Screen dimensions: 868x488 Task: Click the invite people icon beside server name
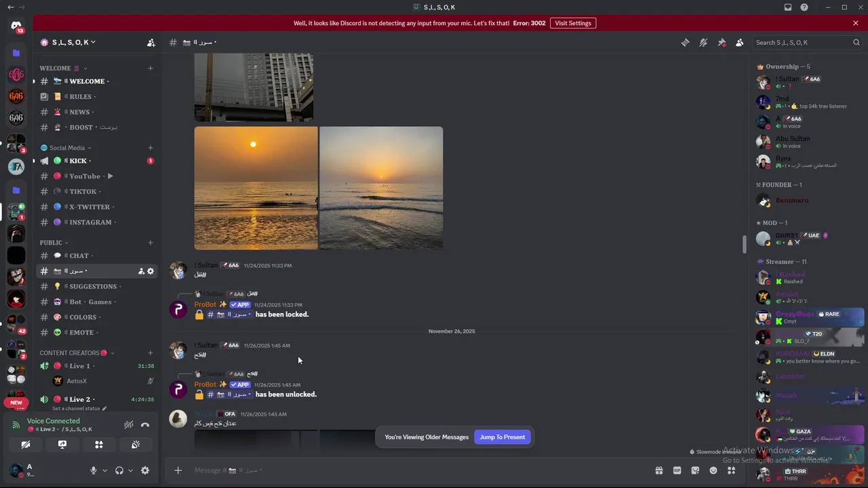coord(151,42)
